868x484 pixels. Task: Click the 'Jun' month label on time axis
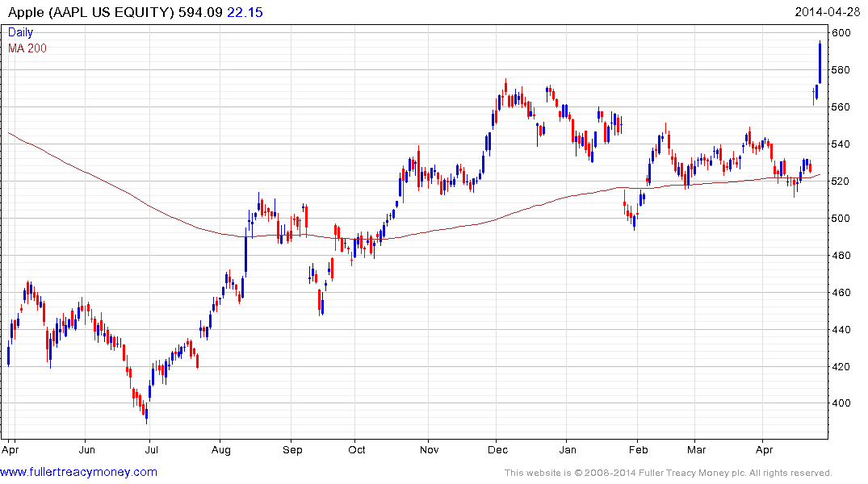(x=87, y=449)
